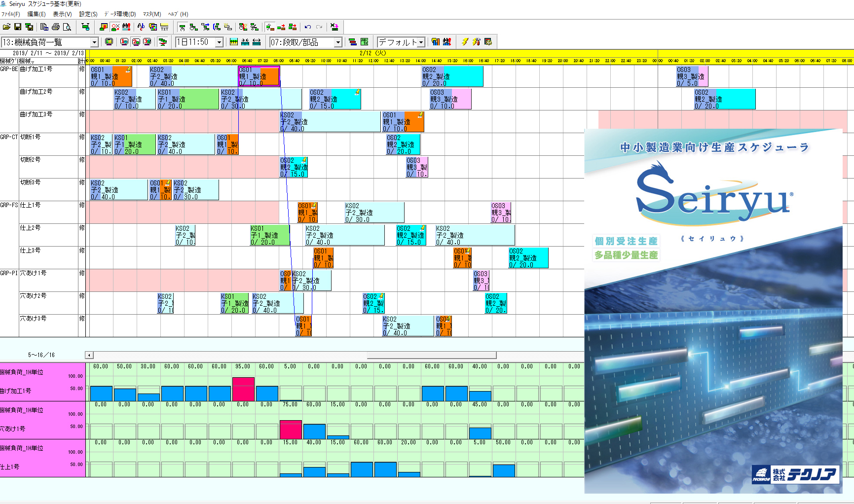Click the red 95.00 load bar for 曲げ加工1号
Image resolution: width=854 pixels, height=504 pixels.
(x=243, y=389)
